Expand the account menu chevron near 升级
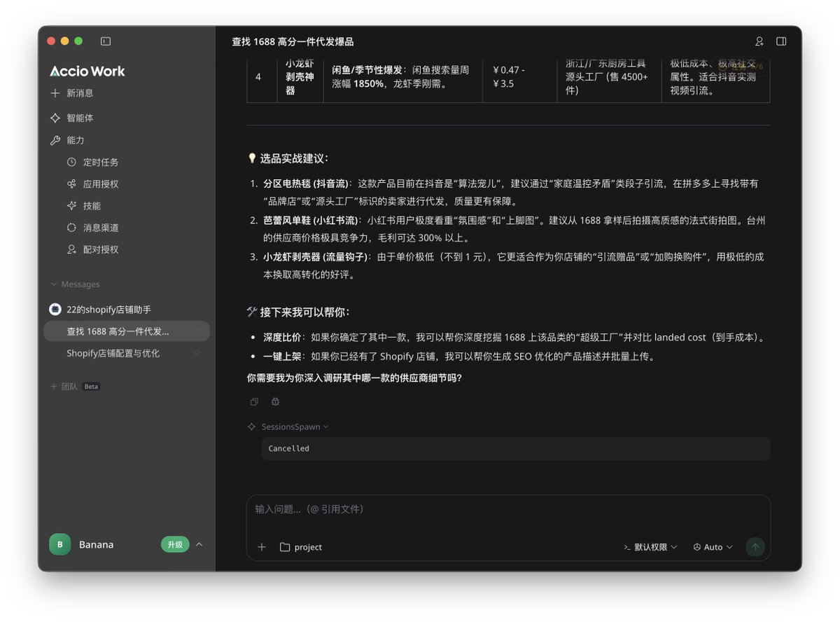 coord(199,544)
